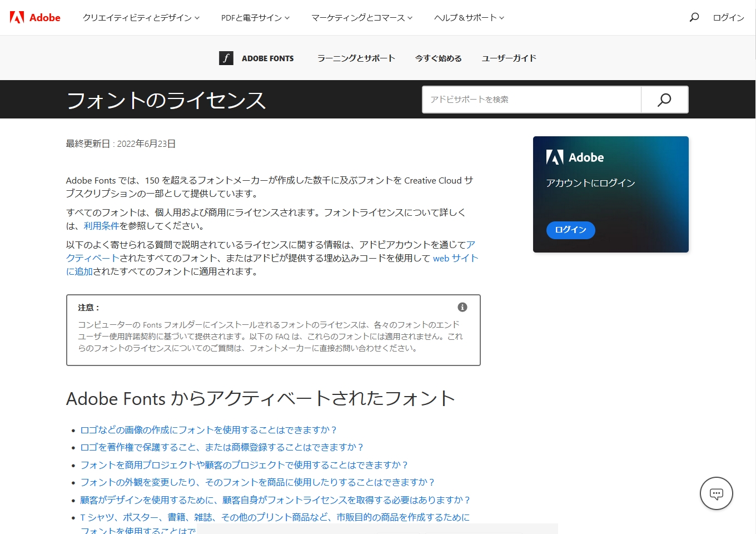Click the blue ログイン button in Adobe card

[x=571, y=230]
